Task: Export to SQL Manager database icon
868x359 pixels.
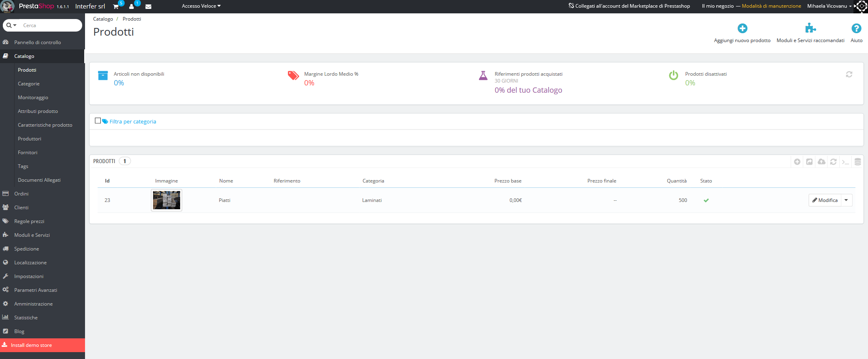Action: coord(857,162)
